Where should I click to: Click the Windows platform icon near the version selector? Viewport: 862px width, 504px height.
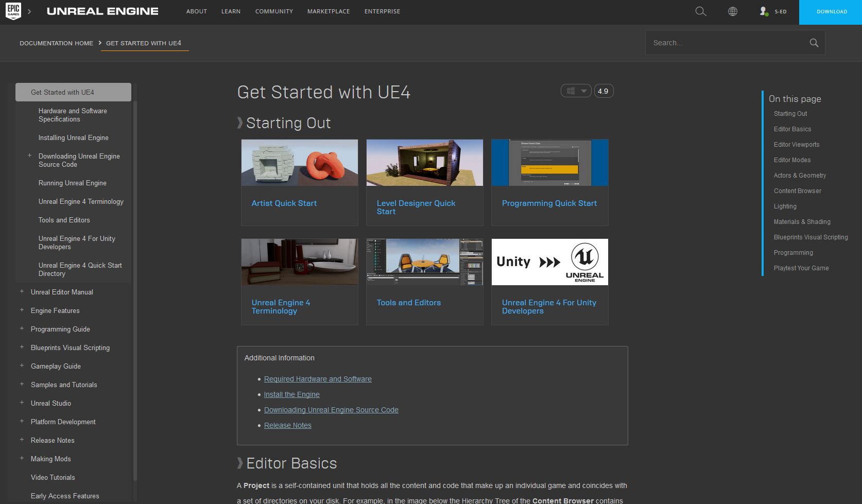tap(570, 91)
